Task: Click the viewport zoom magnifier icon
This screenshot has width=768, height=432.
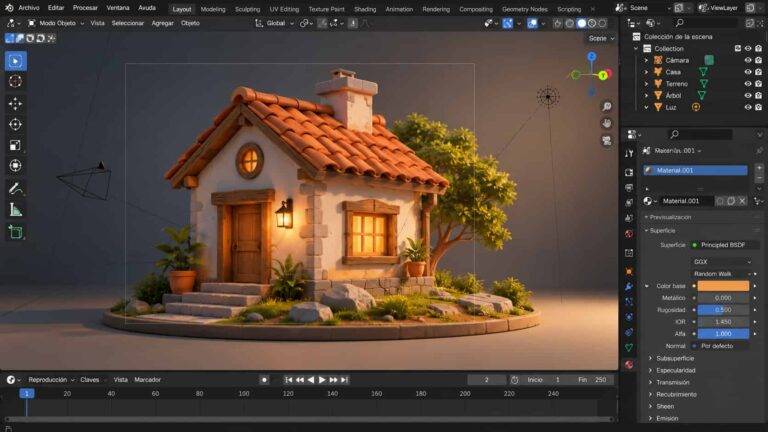Action: coord(607,106)
